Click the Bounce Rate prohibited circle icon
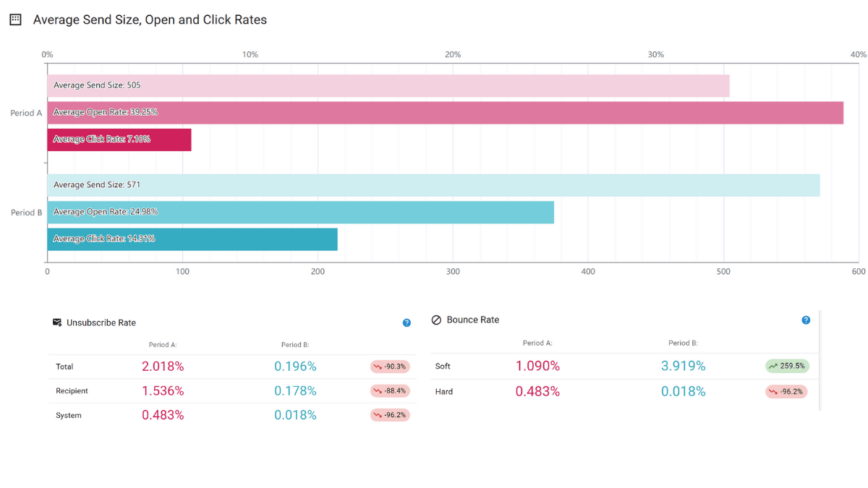Screen dimensions: 868x488 (x=436, y=320)
